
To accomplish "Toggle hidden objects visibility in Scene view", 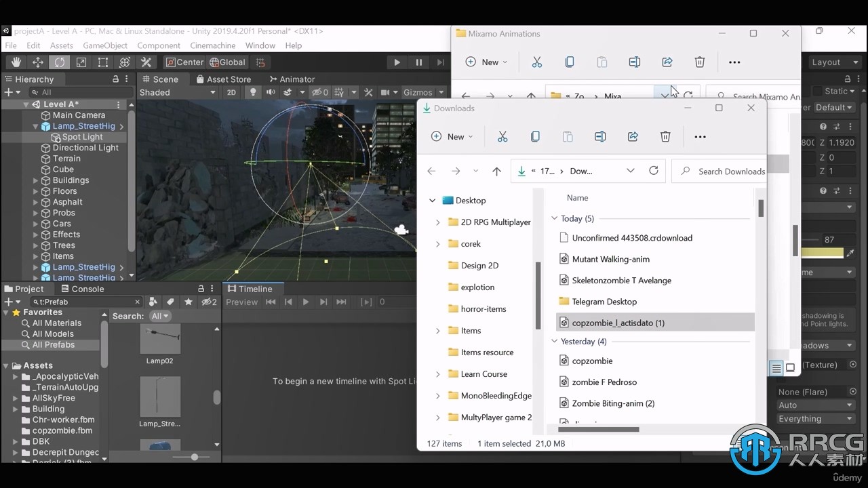I will click(x=319, y=92).
